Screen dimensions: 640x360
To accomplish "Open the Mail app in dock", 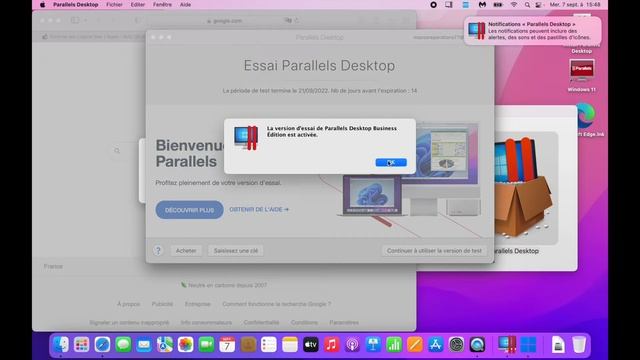I will pyautogui.click(x=144, y=345).
